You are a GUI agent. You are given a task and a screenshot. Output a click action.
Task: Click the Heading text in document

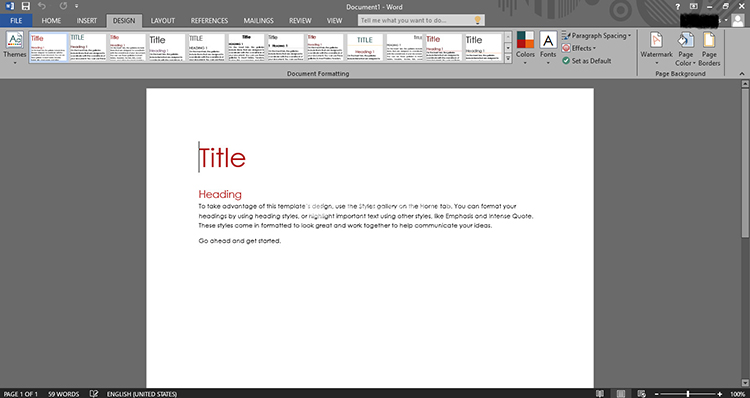pyautogui.click(x=220, y=194)
